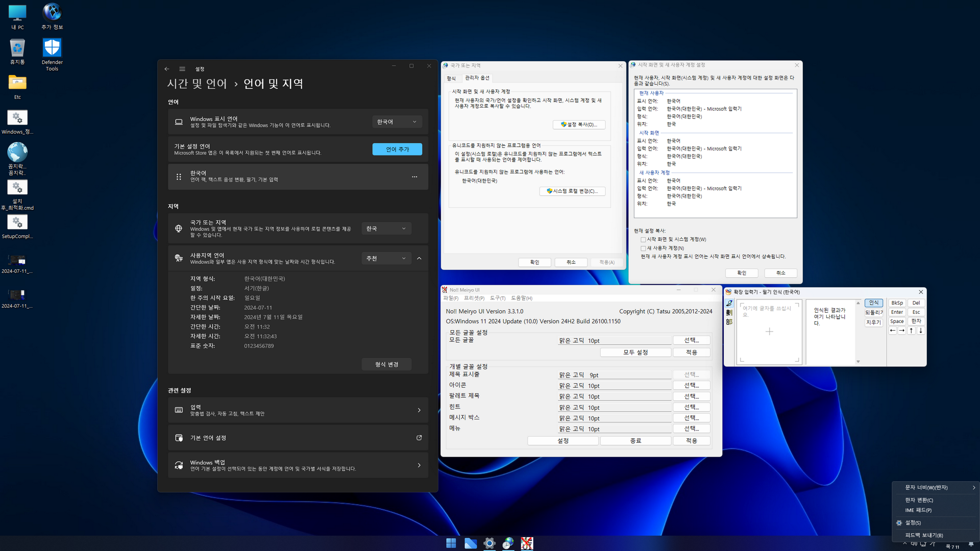Click back arrow in Settings window
Viewport: 980px width, 551px height.
(167, 69)
